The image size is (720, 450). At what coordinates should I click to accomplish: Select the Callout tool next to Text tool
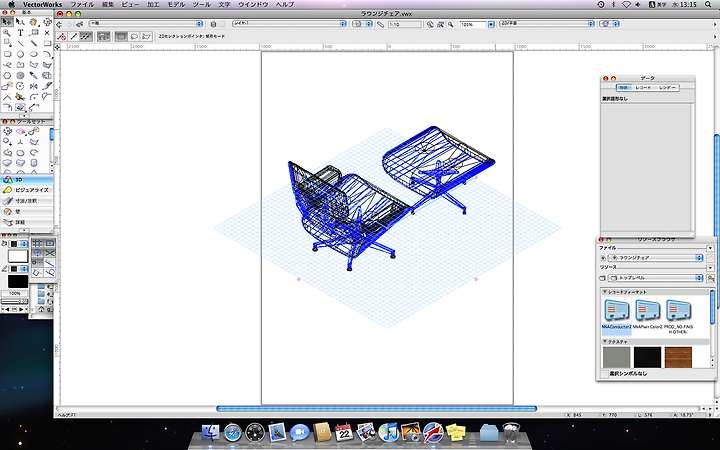pyautogui.click(x=34, y=33)
